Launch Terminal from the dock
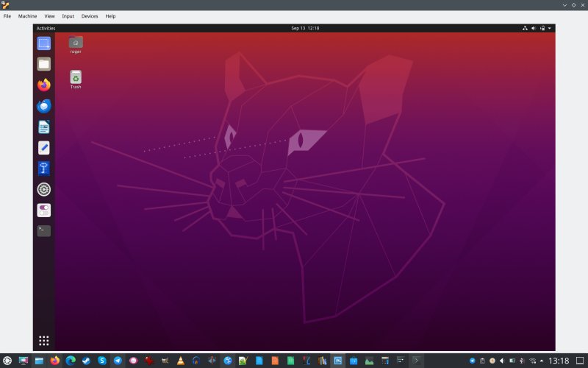This screenshot has height=368, width=588. pyautogui.click(x=44, y=230)
